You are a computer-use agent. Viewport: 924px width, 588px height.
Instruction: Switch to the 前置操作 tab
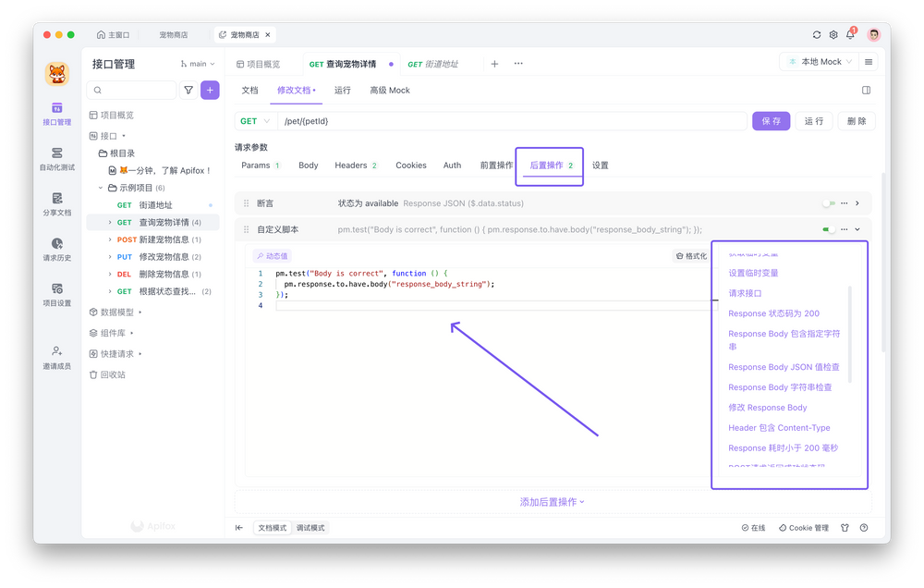(496, 165)
